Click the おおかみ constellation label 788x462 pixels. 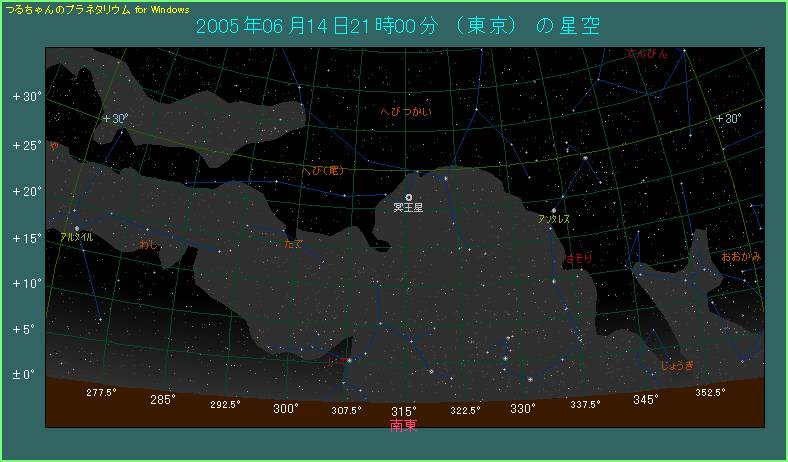(741, 256)
